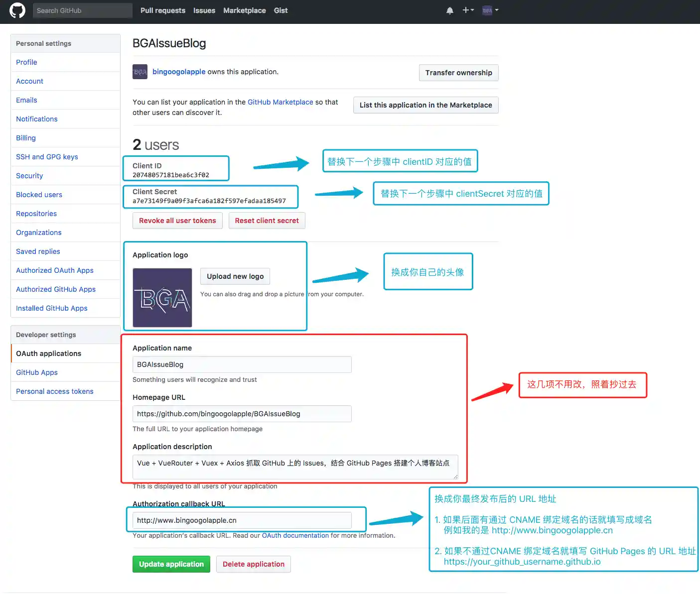Click the Delete application button
Image resolution: width=700 pixels, height=594 pixels.
point(254,564)
